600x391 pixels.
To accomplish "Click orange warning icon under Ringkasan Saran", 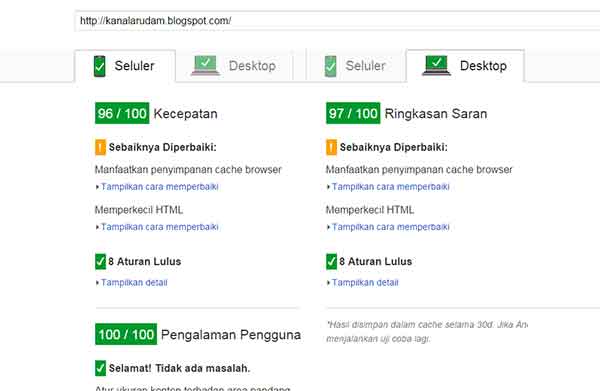I will (x=331, y=147).
